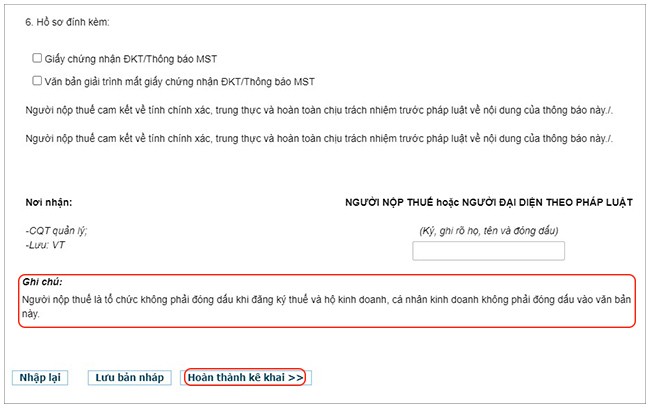Viewport: 650px width, 408px height.
Task: Click the second Người nộp thuế cam kết paragraph
Action: pyautogui.click(x=320, y=139)
